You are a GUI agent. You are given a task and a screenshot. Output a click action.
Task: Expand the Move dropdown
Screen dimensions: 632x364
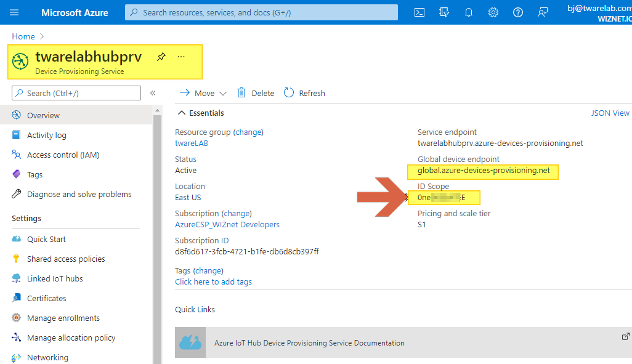[x=203, y=93]
